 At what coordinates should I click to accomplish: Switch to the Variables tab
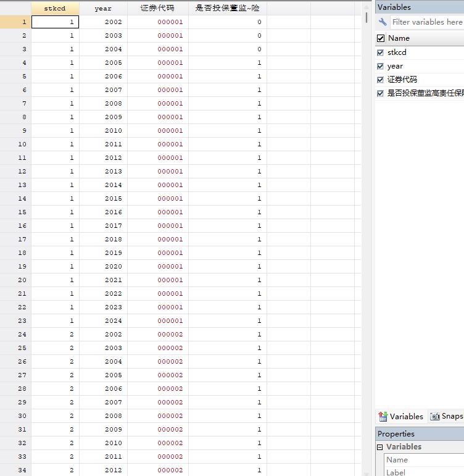pos(406,417)
